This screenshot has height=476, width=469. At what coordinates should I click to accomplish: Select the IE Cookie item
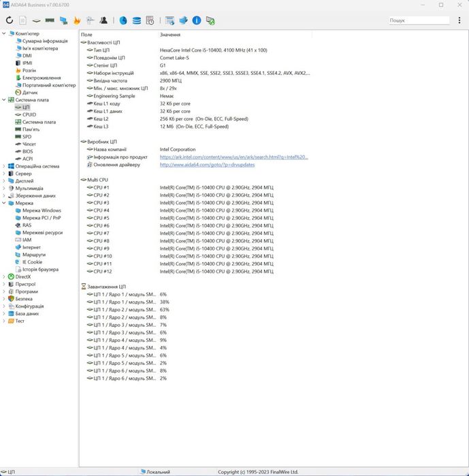pyautogui.click(x=32, y=262)
